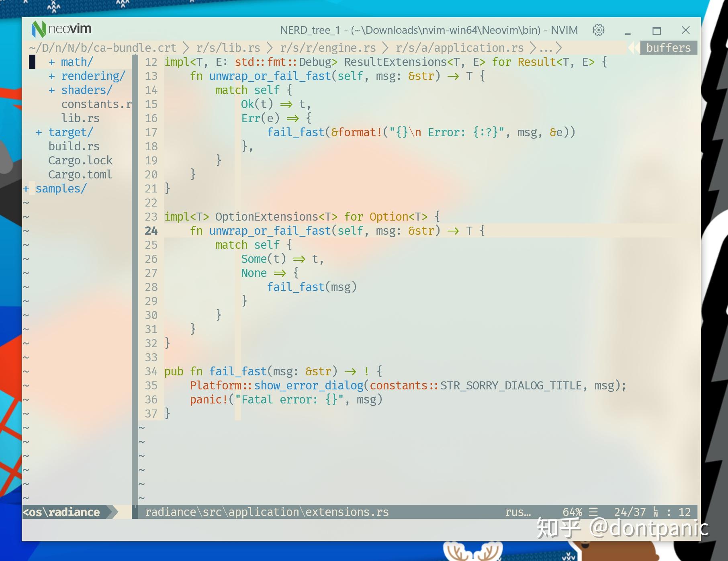Click the extensions.rs path in statusline
Screen dimensions: 728x561
[x=267, y=512]
